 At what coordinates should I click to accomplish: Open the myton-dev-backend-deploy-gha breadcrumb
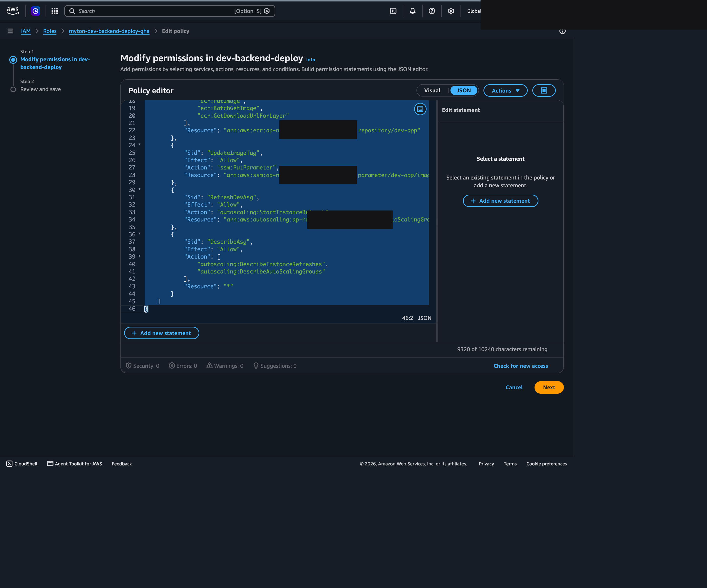coord(109,31)
